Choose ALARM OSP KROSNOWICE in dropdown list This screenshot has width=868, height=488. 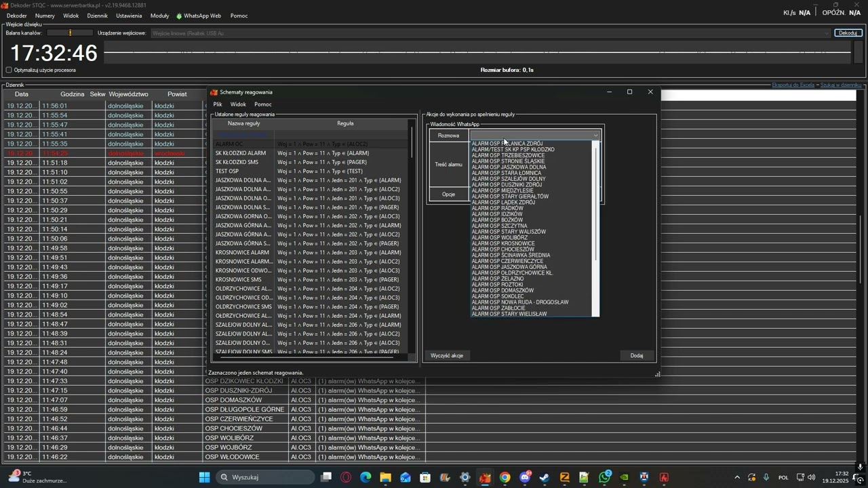click(x=502, y=243)
